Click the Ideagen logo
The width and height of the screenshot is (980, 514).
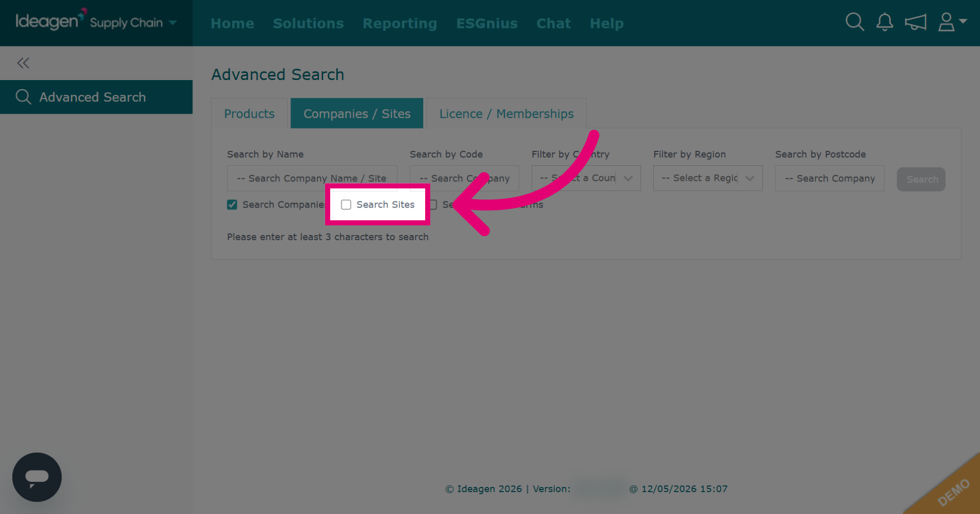pos(51,19)
